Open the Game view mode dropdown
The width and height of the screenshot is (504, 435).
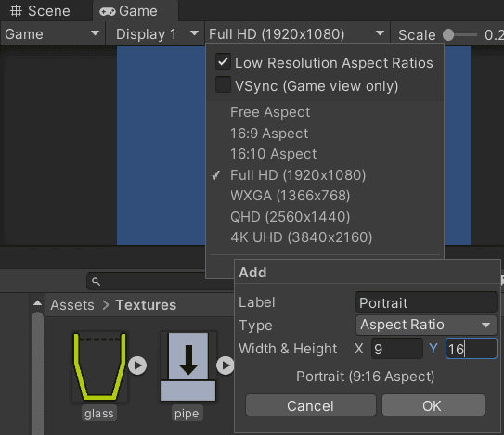point(52,33)
